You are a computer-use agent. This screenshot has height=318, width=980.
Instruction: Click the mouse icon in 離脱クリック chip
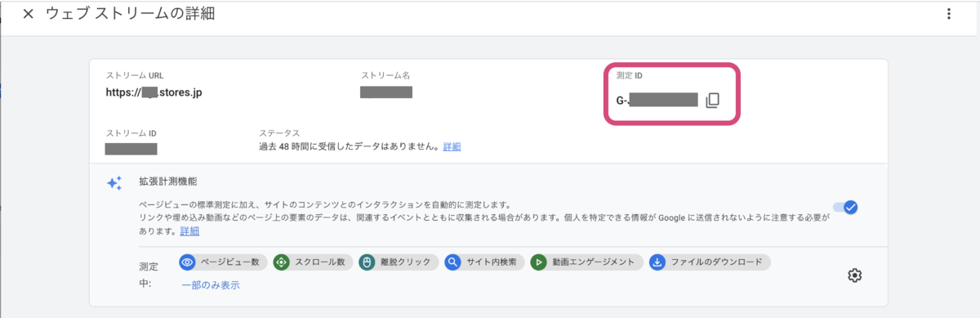coord(367,262)
